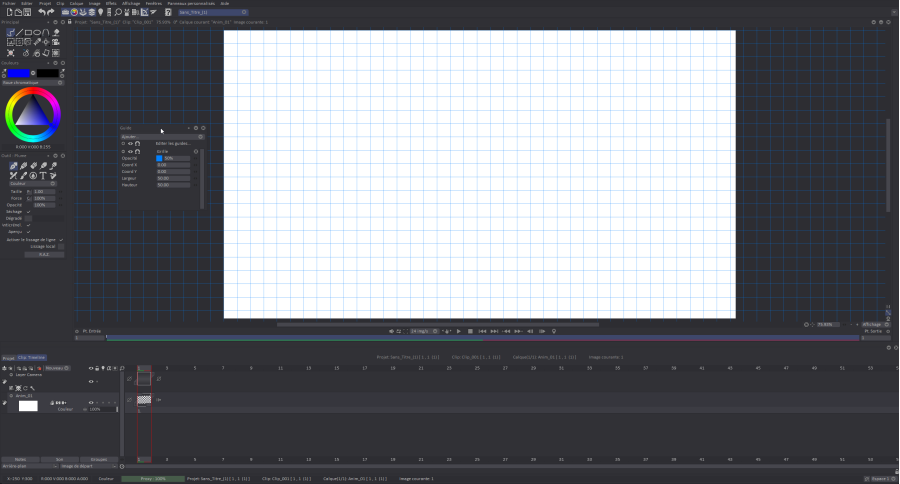The width and height of the screenshot is (900, 484).
Task: Click the black background color swatch
Action: pos(48,73)
